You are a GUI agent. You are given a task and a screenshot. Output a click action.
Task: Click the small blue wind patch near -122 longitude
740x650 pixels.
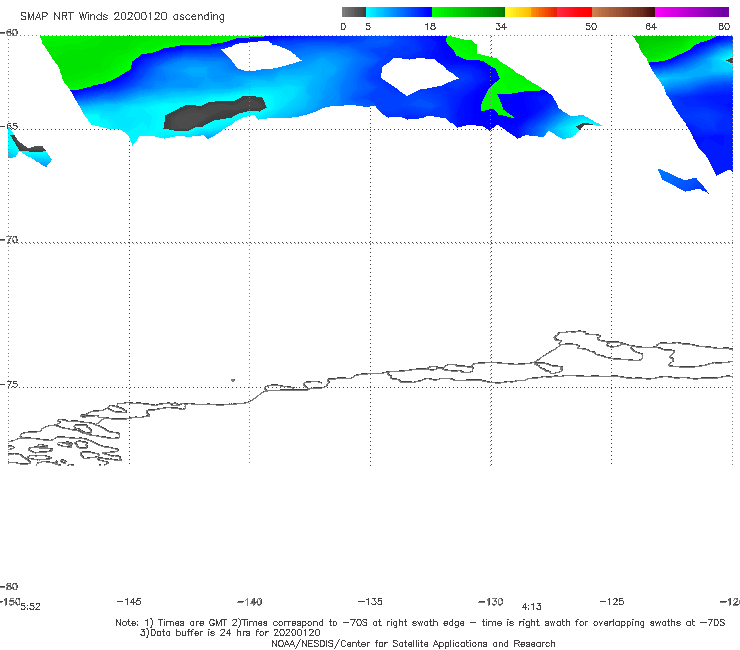point(682,181)
